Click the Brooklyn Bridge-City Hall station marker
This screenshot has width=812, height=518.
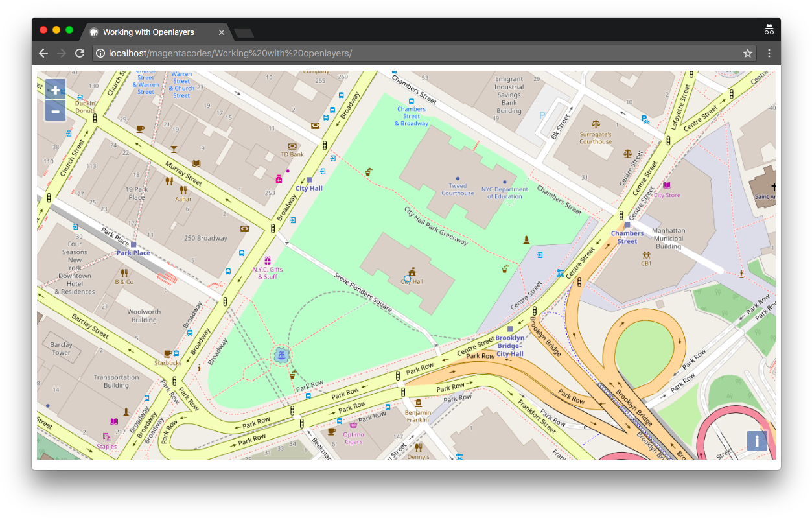[x=510, y=329]
